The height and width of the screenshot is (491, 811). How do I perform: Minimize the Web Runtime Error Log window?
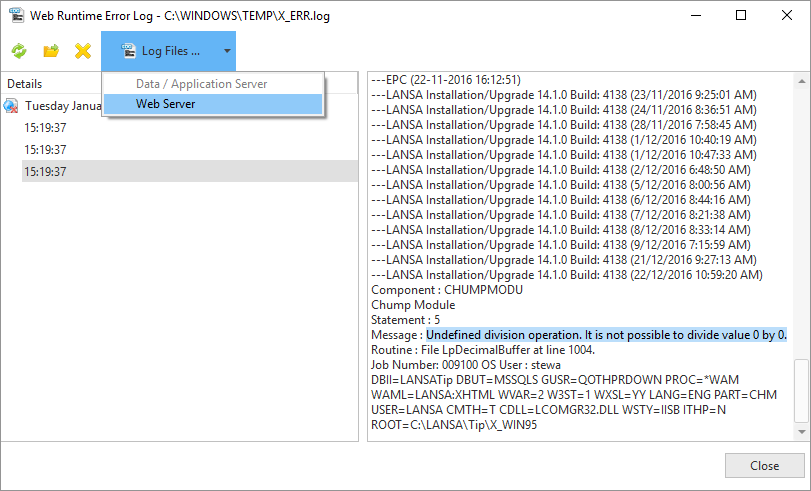695,16
